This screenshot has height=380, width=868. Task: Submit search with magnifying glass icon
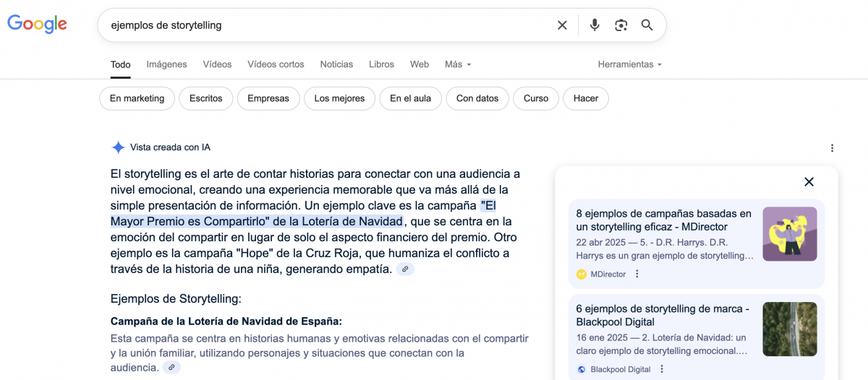tap(647, 25)
